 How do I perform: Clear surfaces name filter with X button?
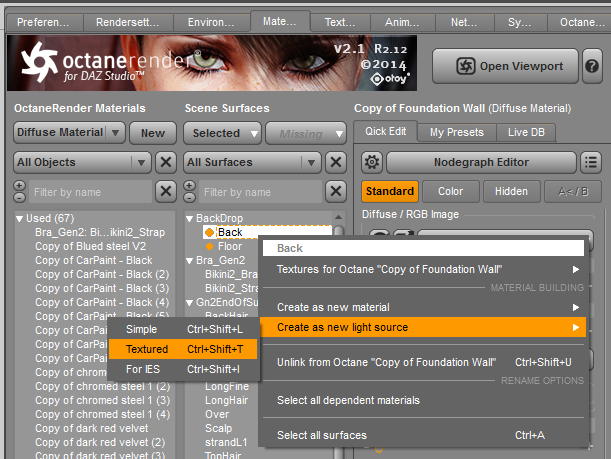(x=336, y=192)
